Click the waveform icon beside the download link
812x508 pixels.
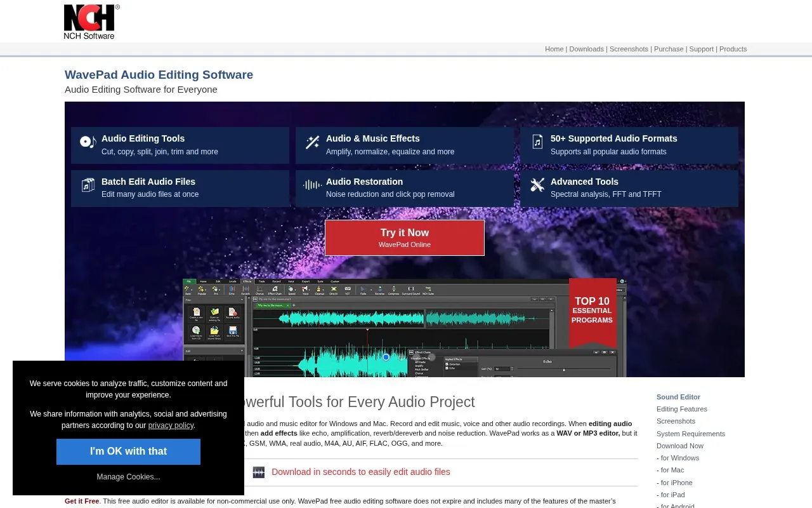point(259,472)
